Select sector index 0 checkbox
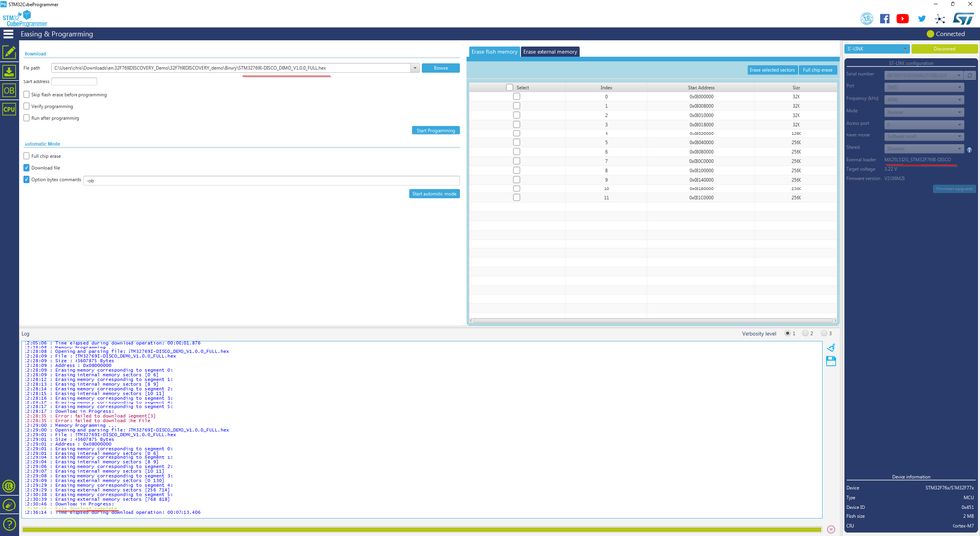 (x=516, y=97)
